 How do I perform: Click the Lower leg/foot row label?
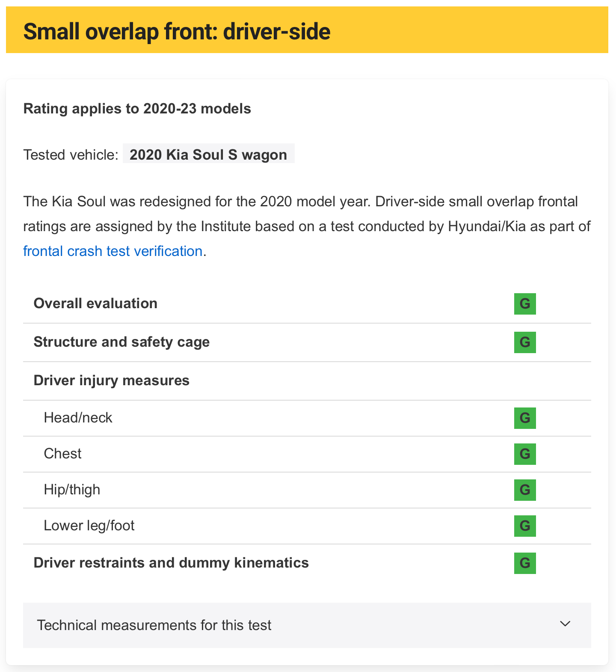click(x=89, y=526)
